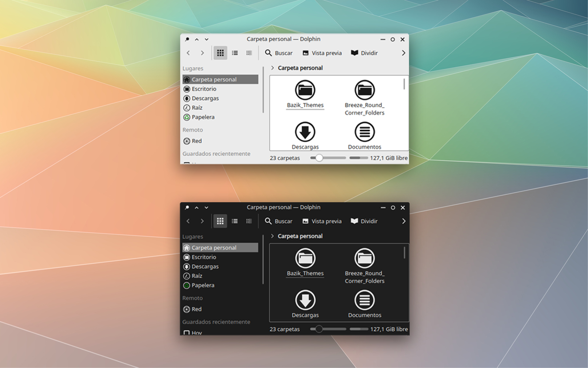Expand toolbar overflow chevron in light window
The image size is (588, 368).
coord(403,53)
